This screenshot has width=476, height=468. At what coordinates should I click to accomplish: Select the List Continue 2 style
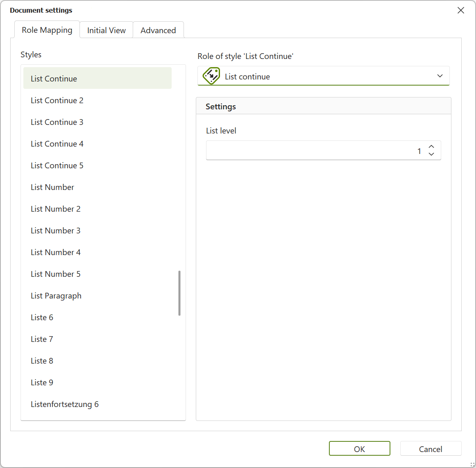click(x=97, y=100)
